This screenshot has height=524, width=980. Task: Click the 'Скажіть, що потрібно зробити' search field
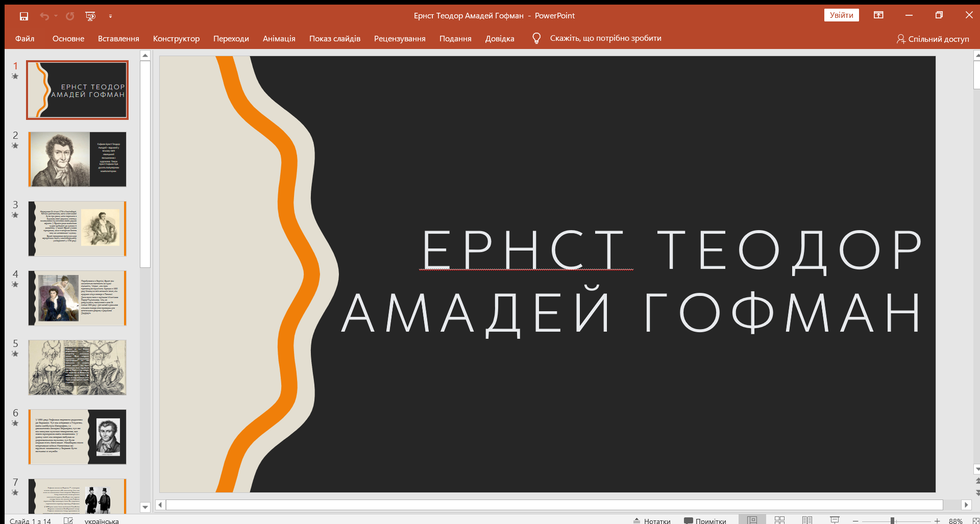(x=605, y=38)
